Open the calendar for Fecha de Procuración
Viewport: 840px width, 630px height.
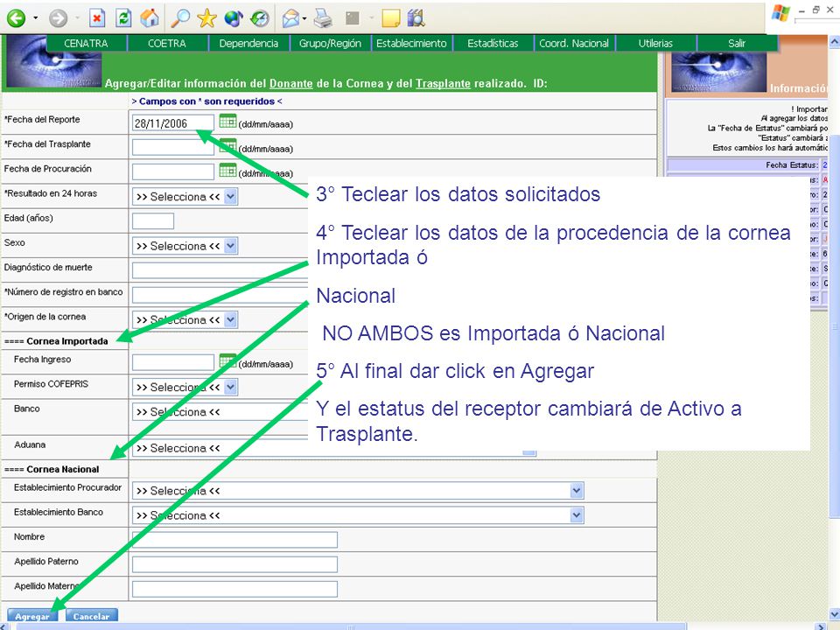tap(227, 171)
